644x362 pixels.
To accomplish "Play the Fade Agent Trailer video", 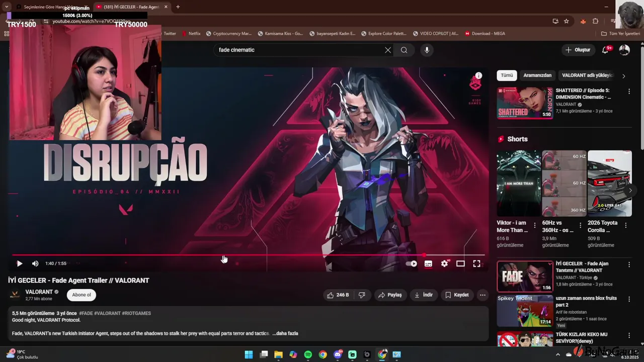I will [19, 263].
